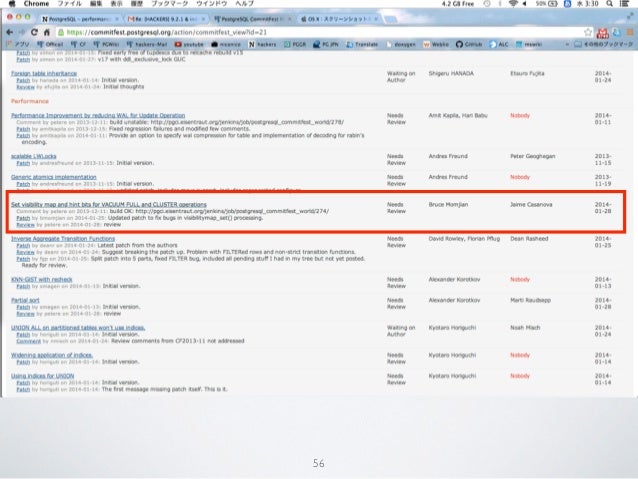Open UNION ALL on partitioned tables link
The image size is (638, 479).
78,328
